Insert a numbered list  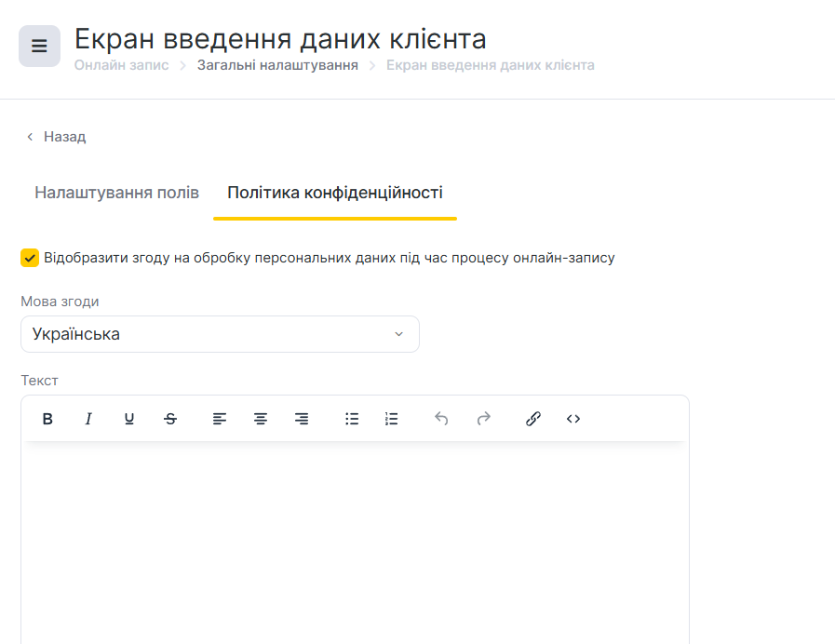pos(392,419)
